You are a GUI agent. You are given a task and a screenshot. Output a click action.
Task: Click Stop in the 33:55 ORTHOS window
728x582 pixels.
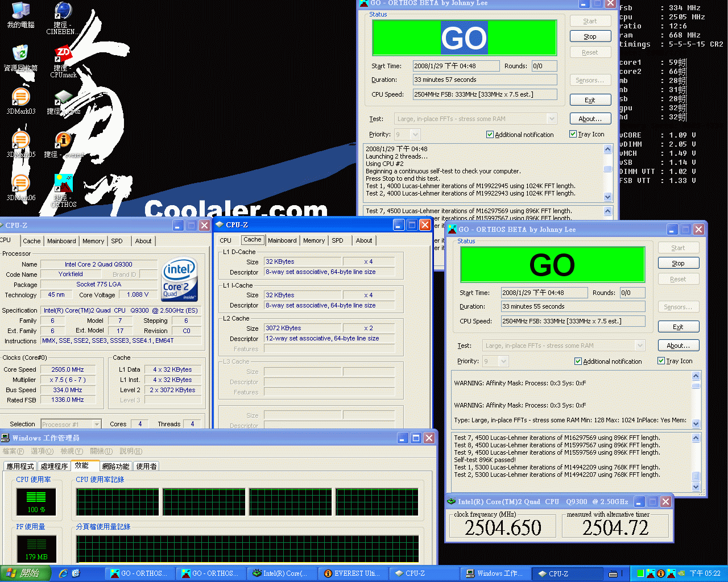679,263
